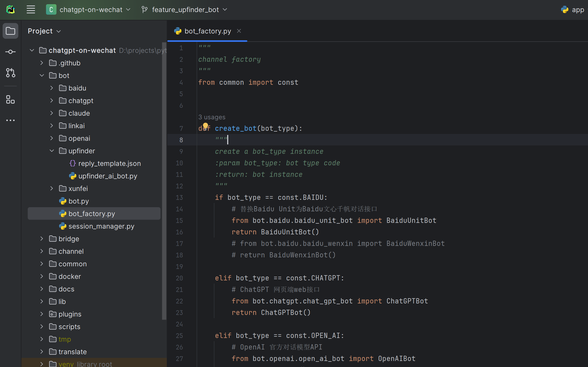Open upfinder_ai_bot.py in the tree
The width and height of the screenshot is (588, 367).
coord(103,176)
